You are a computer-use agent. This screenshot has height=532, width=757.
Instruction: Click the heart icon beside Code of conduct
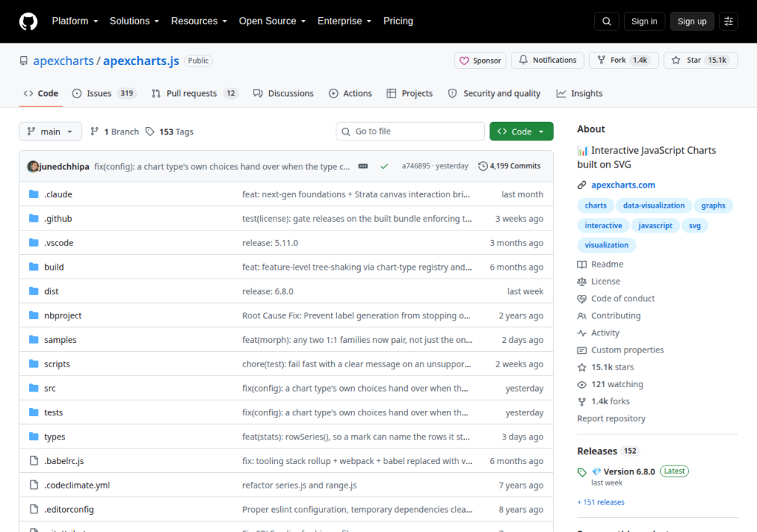coord(582,299)
